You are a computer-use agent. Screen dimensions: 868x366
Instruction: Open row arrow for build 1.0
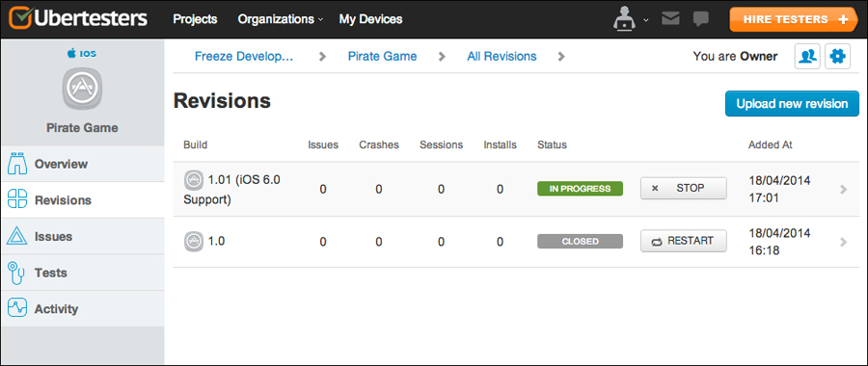click(843, 242)
